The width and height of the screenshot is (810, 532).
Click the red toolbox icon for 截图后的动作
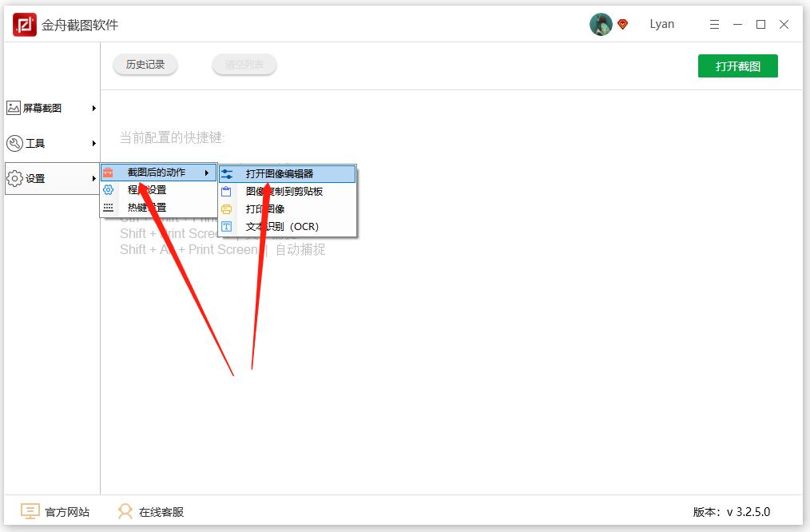pos(109,171)
